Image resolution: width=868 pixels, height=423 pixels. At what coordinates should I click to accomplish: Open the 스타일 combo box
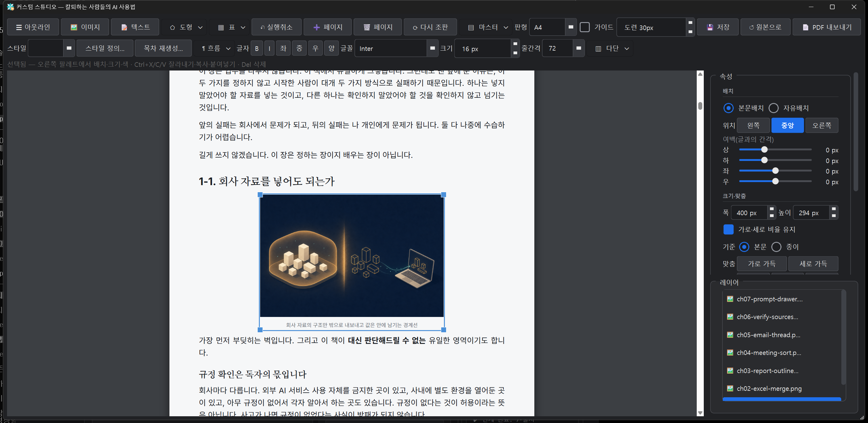(51, 48)
